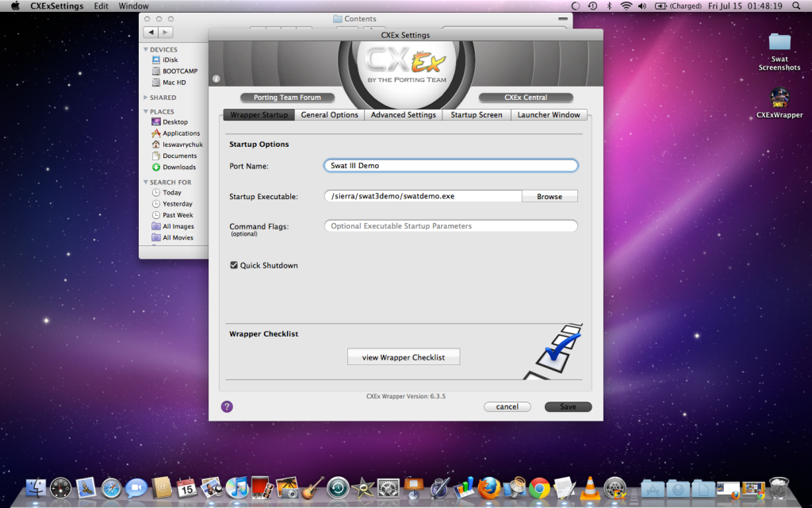
Task: Click the Time Machine menu bar icon
Action: pos(592,6)
